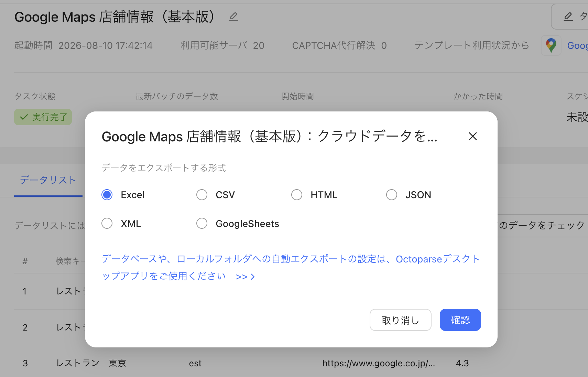Choose CSV as export format

[x=202, y=195]
